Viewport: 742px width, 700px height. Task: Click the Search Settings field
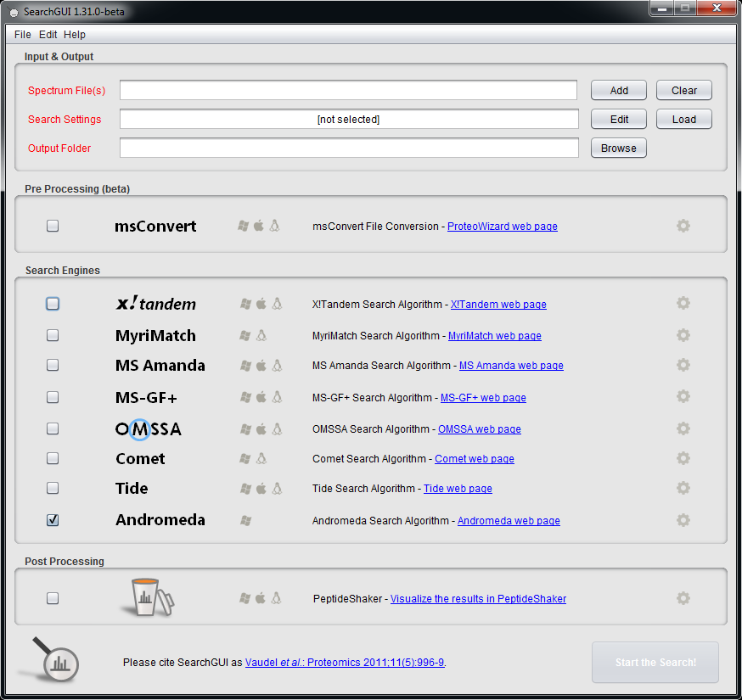(349, 119)
